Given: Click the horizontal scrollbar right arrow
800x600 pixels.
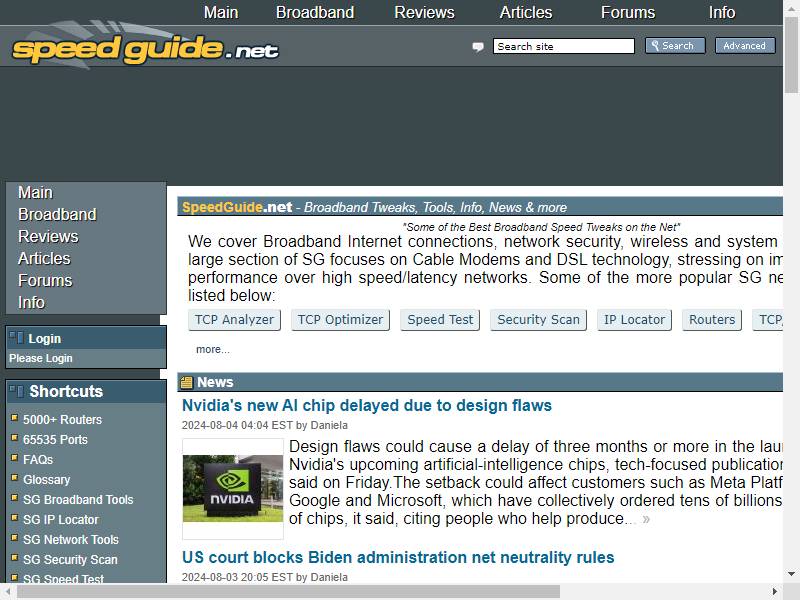Looking at the screenshot, I should 774,592.
